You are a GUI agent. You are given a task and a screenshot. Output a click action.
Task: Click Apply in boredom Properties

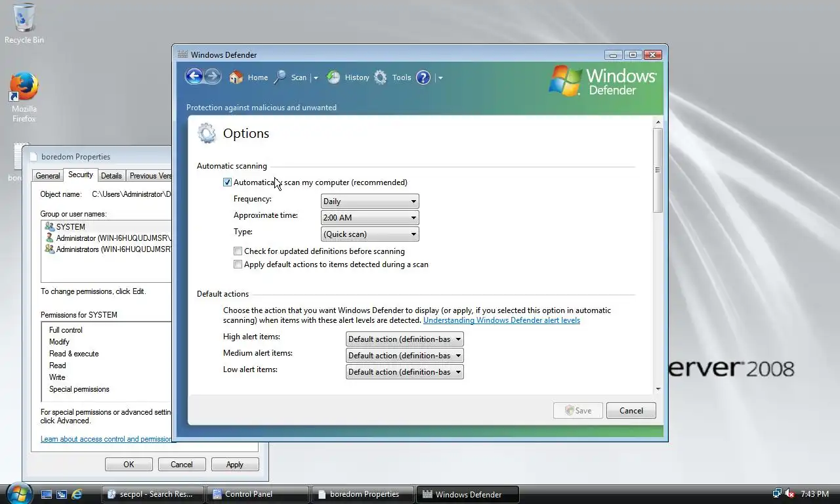tap(235, 464)
